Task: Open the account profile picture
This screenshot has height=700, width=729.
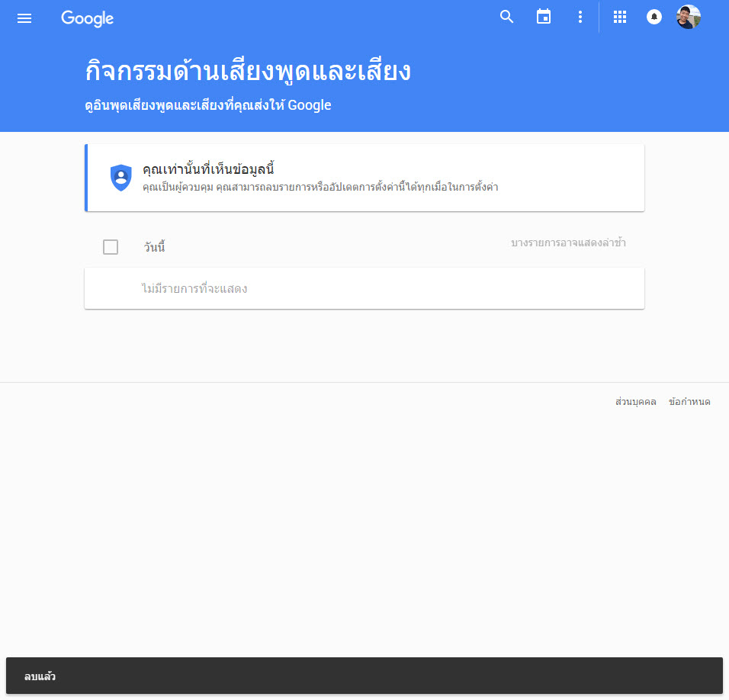Action: pos(689,18)
